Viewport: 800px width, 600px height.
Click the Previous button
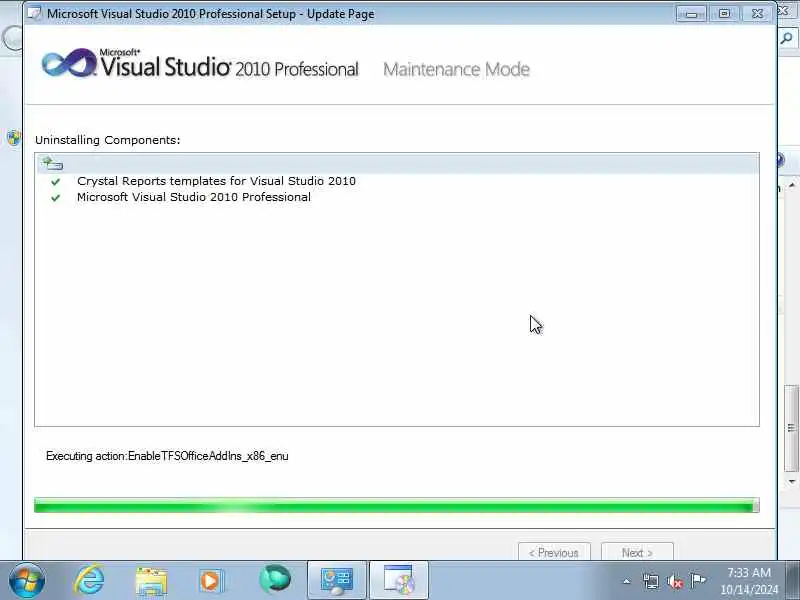coord(554,553)
